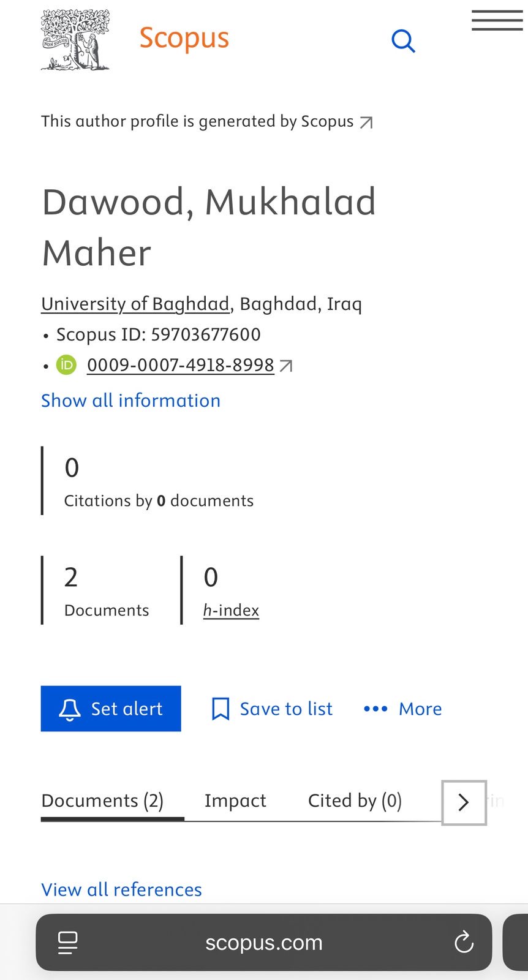
Task: Click the h-index link
Action: [x=231, y=611]
